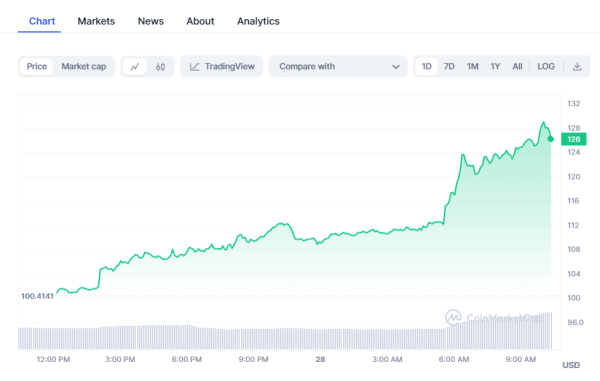Select Price view toggle
Screen dimensions: 600x381
[37, 67]
